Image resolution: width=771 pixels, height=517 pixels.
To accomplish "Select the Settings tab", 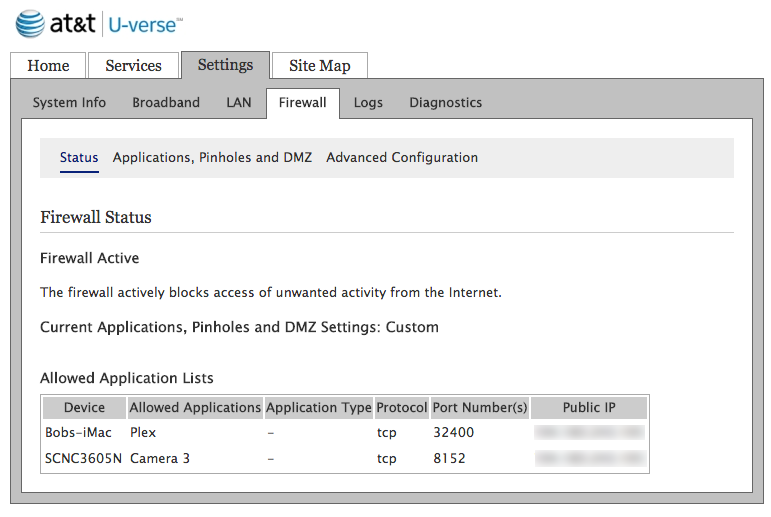I will point(225,65).
